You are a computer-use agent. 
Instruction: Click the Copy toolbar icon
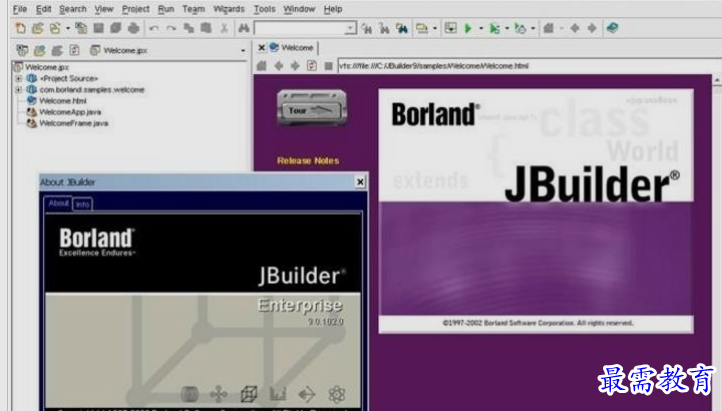(x=188, y=28)
